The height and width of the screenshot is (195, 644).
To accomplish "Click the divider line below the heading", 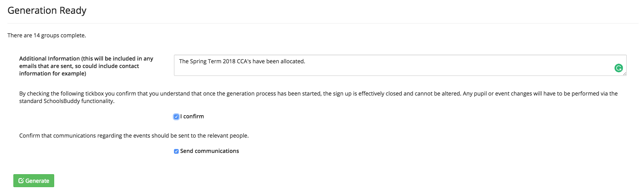I will coord(322,23).
